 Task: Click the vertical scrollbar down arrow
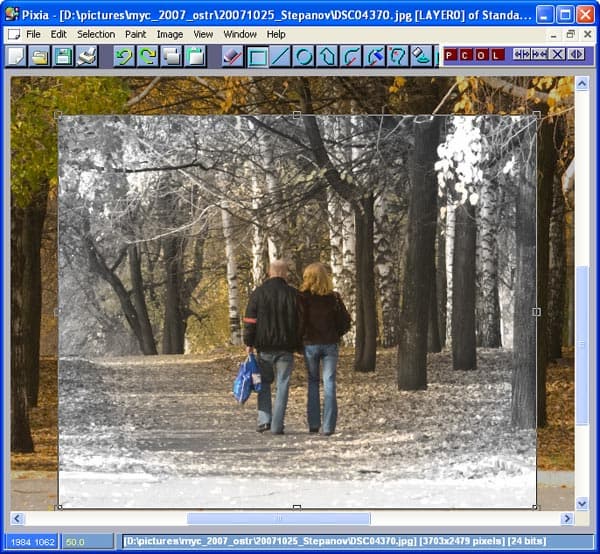pos(582,503)
